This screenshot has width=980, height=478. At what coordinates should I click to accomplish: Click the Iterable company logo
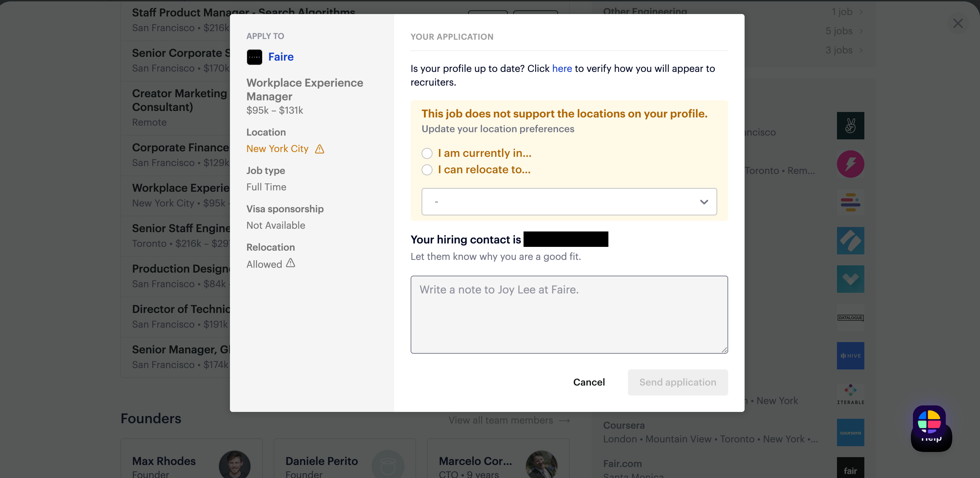[850, 394]
